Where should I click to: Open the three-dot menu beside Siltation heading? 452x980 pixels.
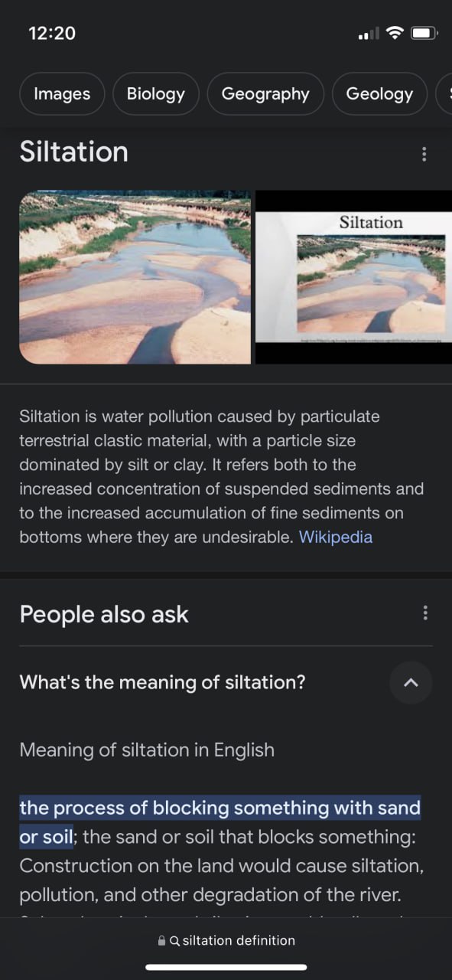[424, 154]
